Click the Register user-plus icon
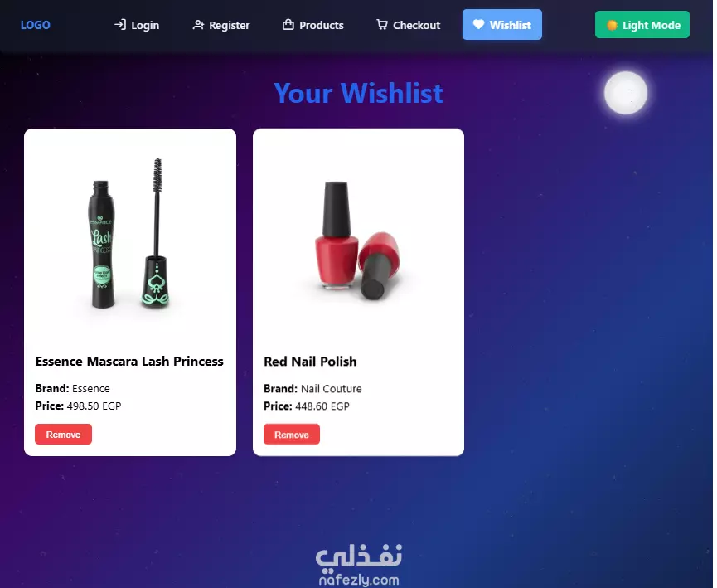 [x=198, y=25]
